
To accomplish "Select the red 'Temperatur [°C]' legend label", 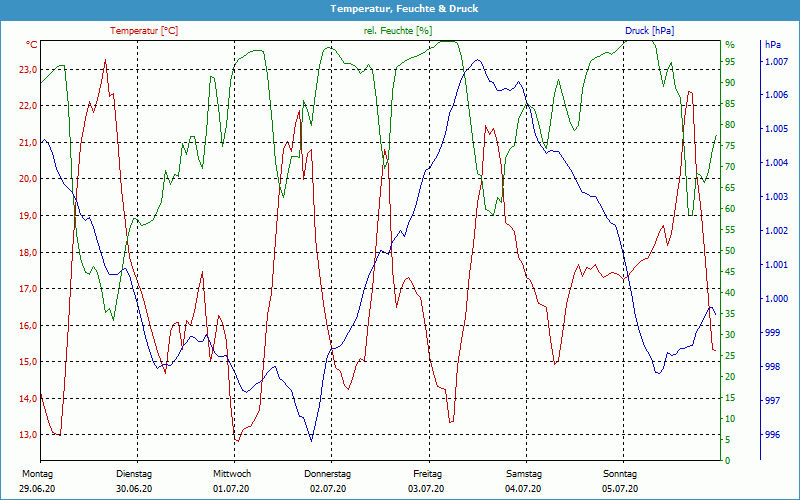I will pos(144,31).
